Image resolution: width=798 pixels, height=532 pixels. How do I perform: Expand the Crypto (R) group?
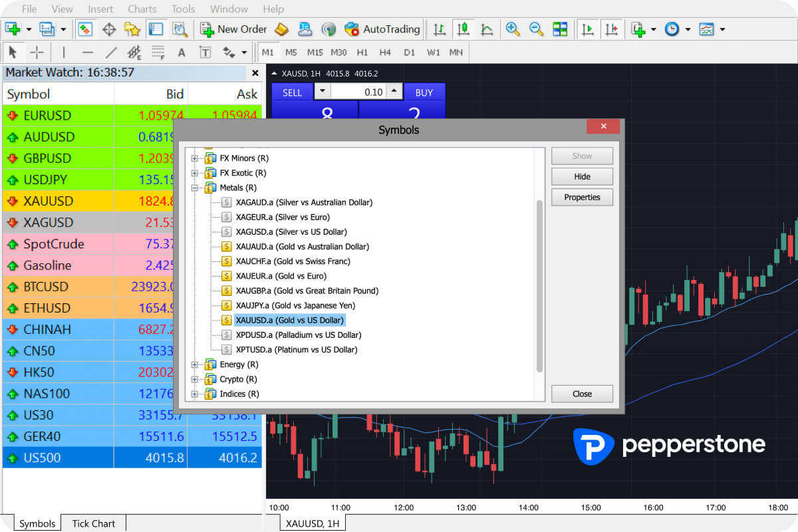coord(195,379)
